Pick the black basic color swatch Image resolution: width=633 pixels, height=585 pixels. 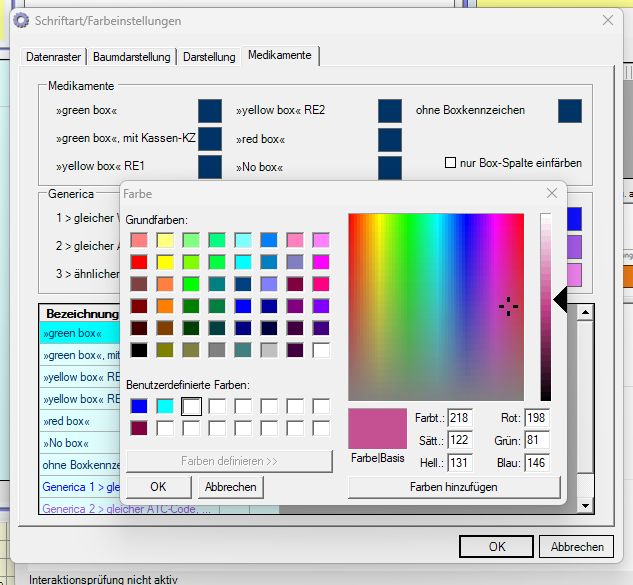coord(139,350)
